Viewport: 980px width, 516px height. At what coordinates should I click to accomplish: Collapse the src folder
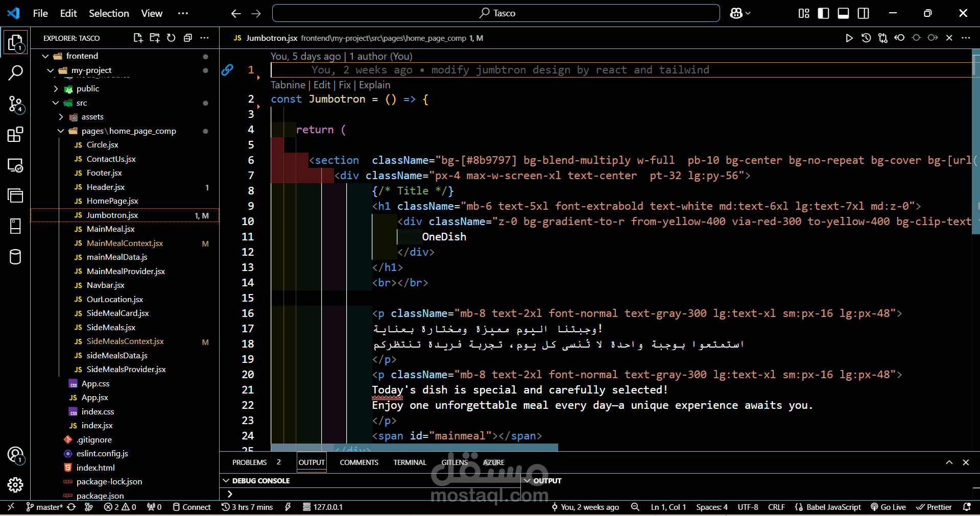(56, 103)
